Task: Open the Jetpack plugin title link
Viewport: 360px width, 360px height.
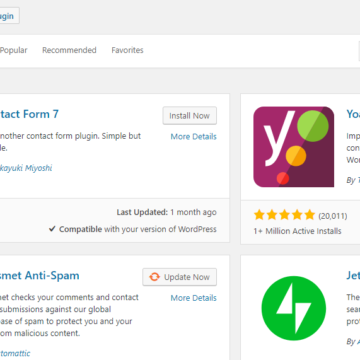Action: (x=353, y=275)
